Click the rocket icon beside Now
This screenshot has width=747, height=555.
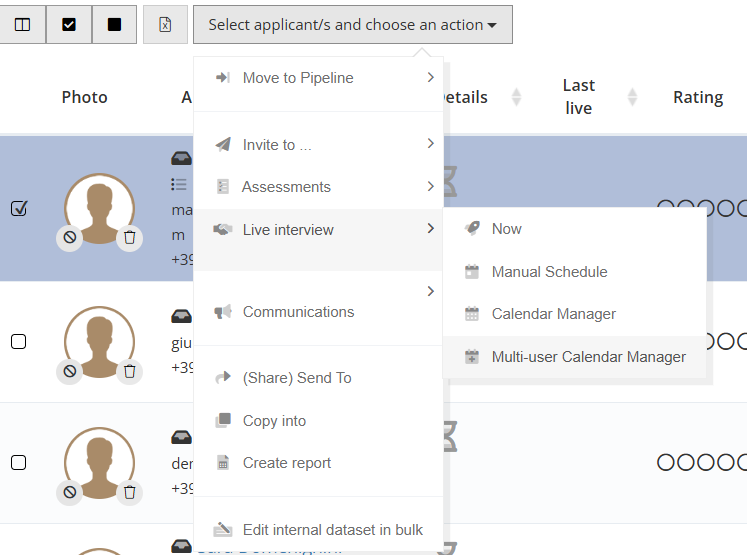pyautogui.click(x=472, y=229)
